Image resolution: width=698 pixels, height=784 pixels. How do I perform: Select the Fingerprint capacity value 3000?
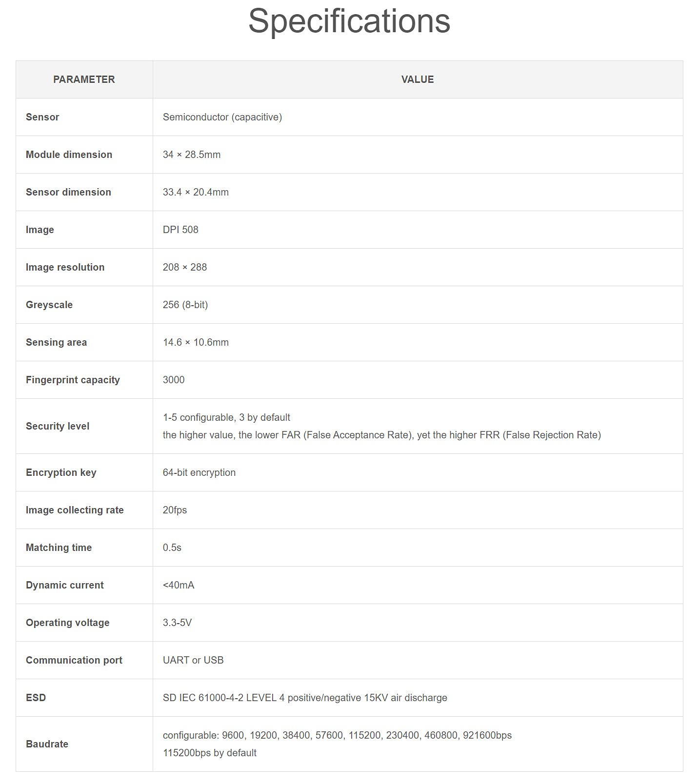(x=174, y=380)
